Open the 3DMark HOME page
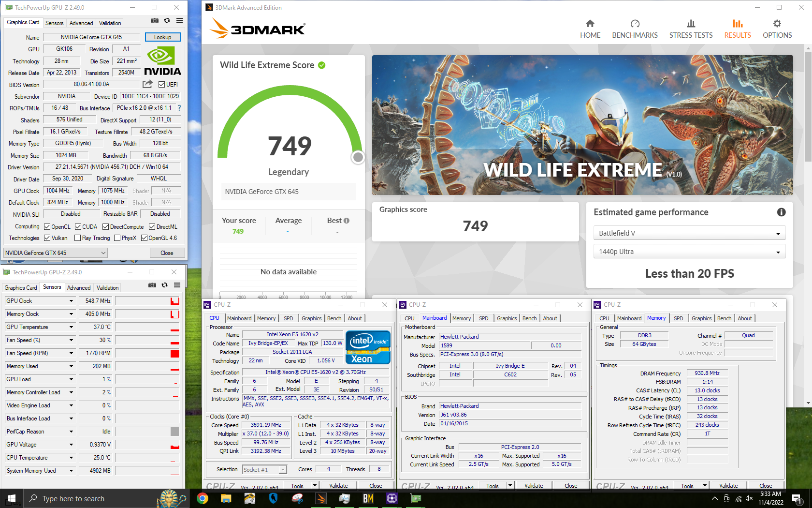 tap(590, 29)
